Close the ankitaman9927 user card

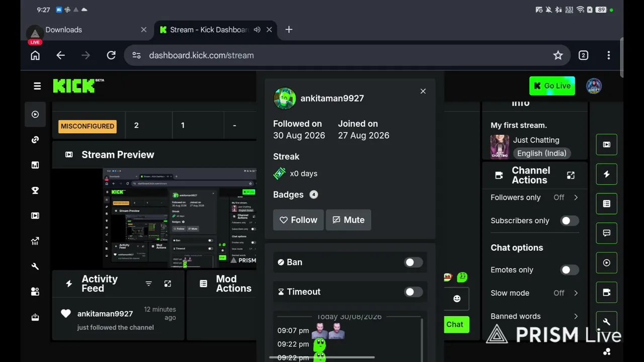tap(423, 91)
